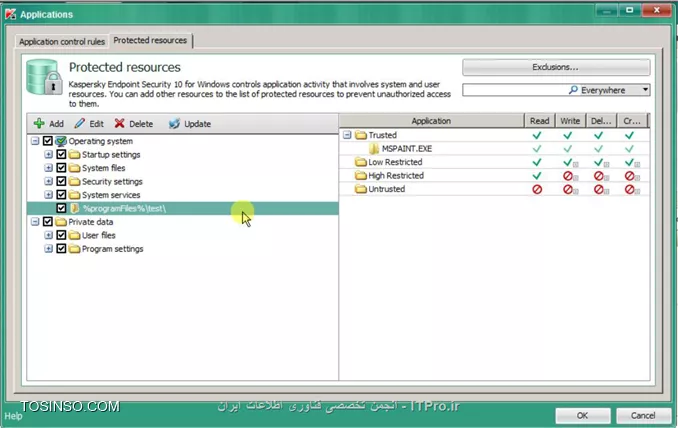Uncheck the Startup settings checkbox
Viewport: 678px width, 428px height.
click(x=61, y=154)
